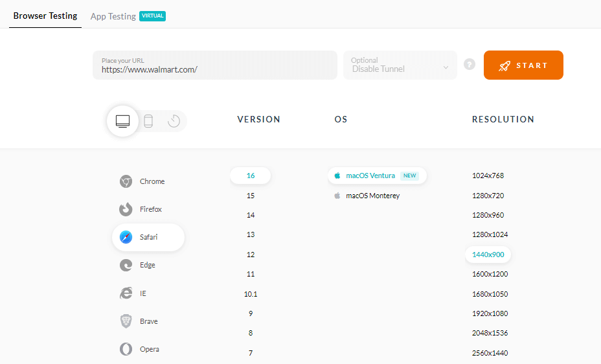The width and height of the screenshot is (601, 364).
Task: Select the Chrome browser icon
Action: (x=126, y=181)
